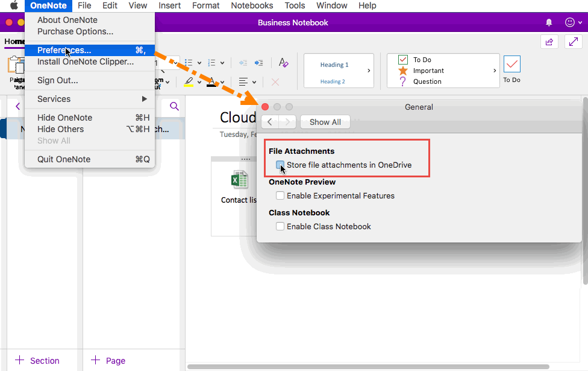Click the horizontal scrollbar at the bottom

368,367
